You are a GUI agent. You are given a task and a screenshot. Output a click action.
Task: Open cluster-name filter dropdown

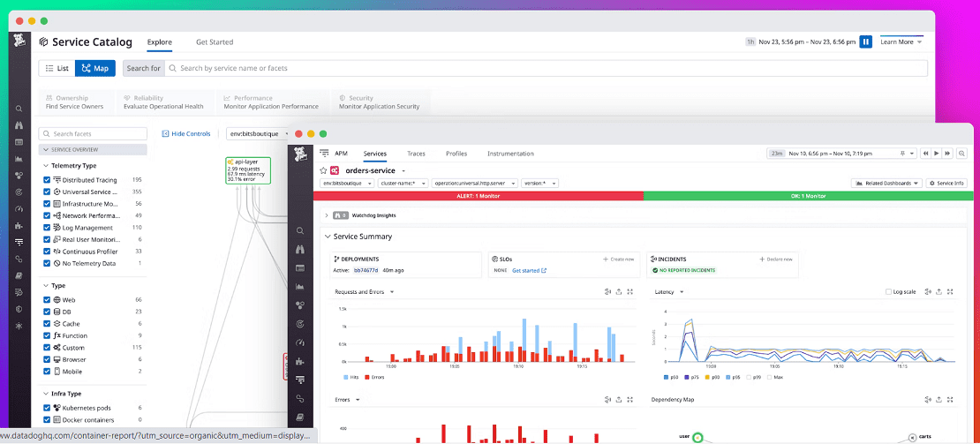(x=403, y=183)
